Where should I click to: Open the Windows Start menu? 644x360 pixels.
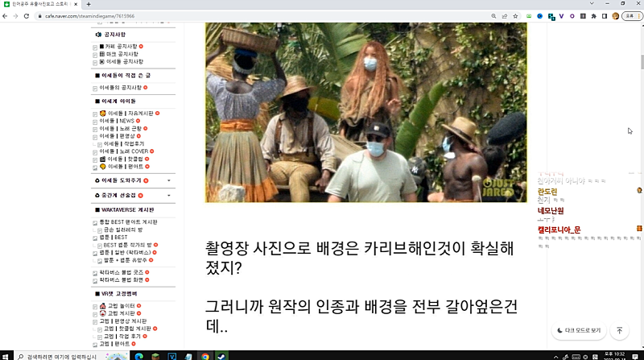click(6, 356)
